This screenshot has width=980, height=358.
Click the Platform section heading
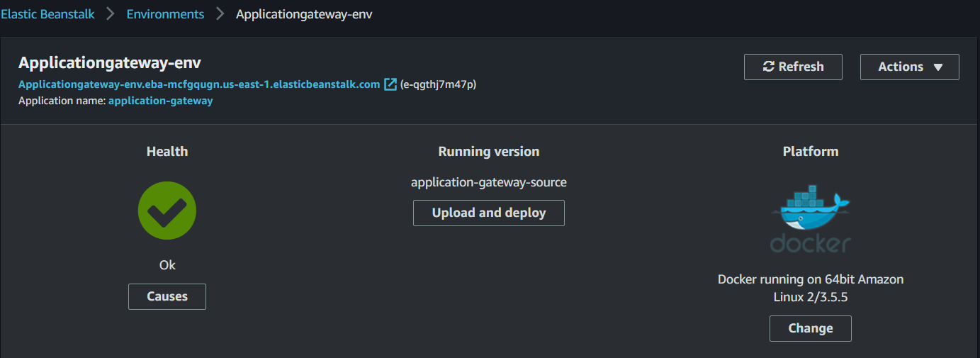pyautogui.click(x=811, y=151)
